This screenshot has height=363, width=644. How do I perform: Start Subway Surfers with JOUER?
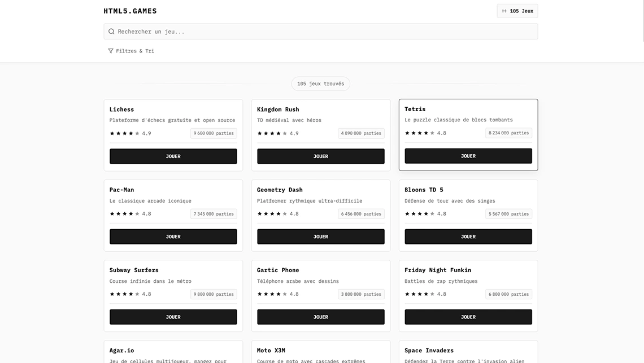click(173, 317)
